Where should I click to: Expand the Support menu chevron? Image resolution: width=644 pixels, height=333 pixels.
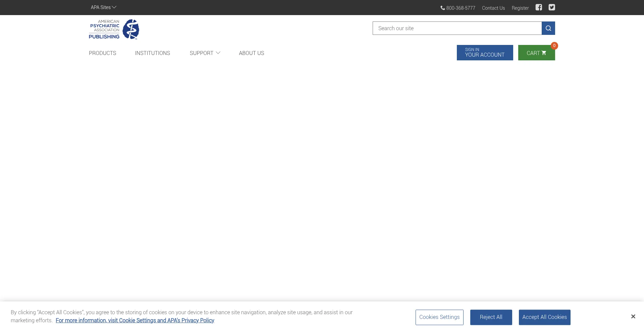point(218,53)
